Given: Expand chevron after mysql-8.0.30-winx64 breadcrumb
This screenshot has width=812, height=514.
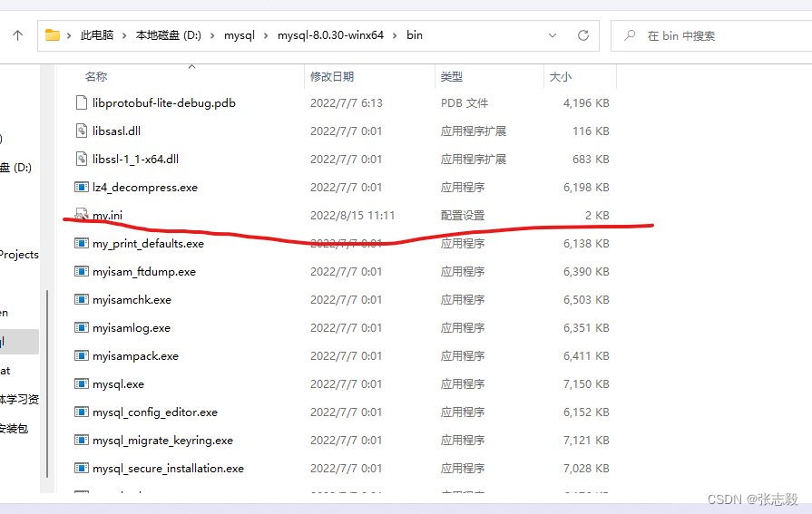Looking at the screenshot, I should (395, 35).
